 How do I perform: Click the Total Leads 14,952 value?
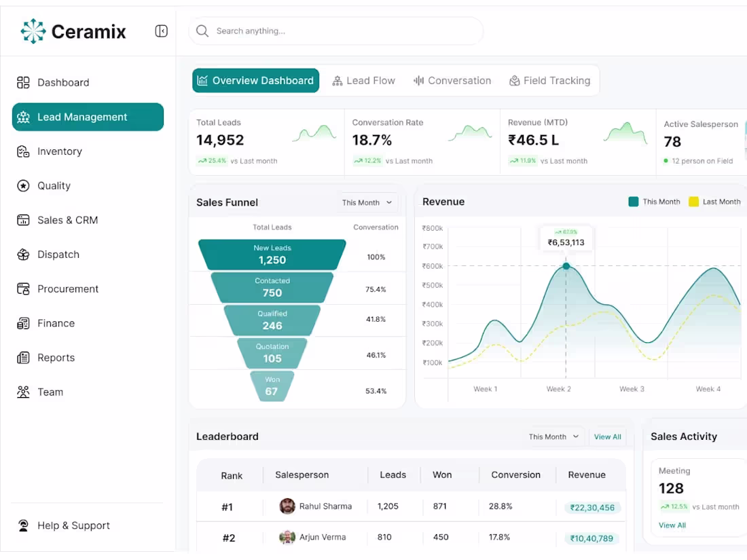tap(220, 140)
